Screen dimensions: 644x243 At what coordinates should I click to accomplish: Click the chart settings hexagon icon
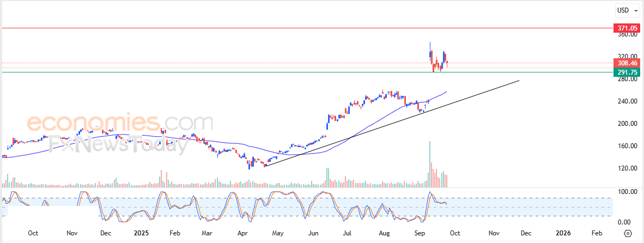coord(628,233)
